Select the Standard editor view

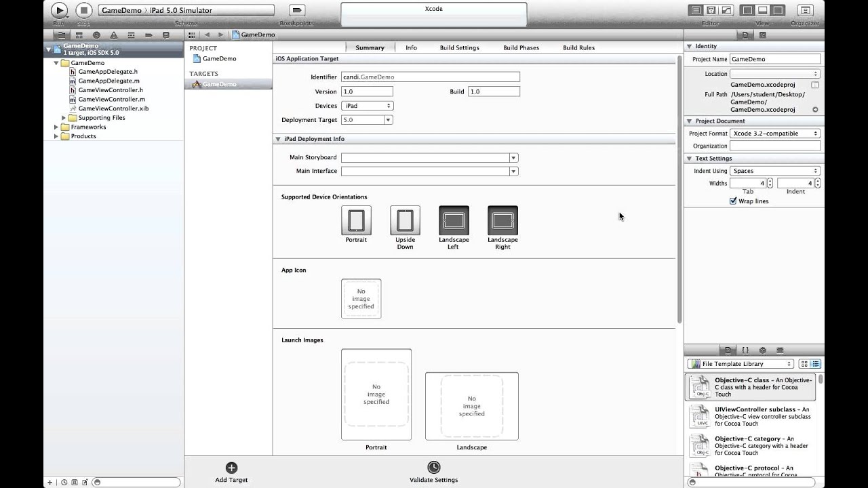696,10
